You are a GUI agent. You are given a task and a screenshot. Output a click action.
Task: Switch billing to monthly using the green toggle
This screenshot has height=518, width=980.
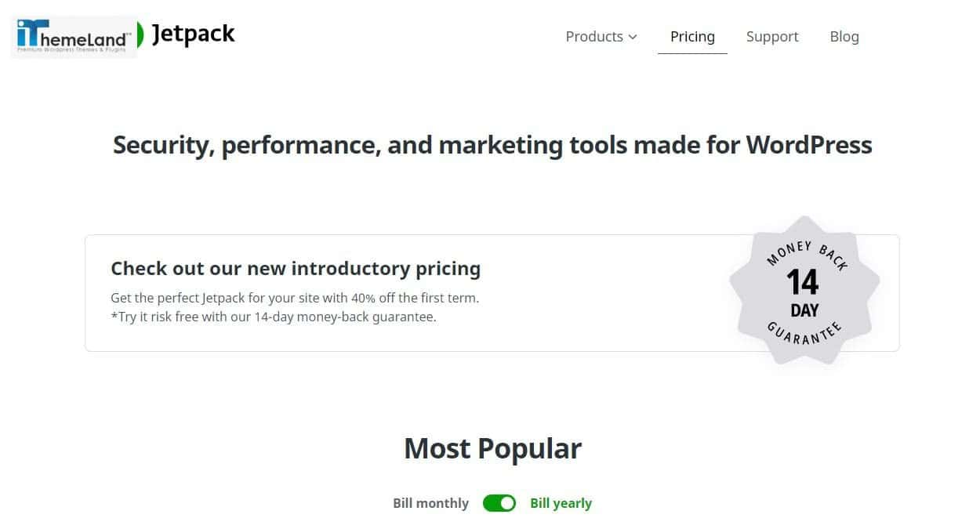click(499, 503)
